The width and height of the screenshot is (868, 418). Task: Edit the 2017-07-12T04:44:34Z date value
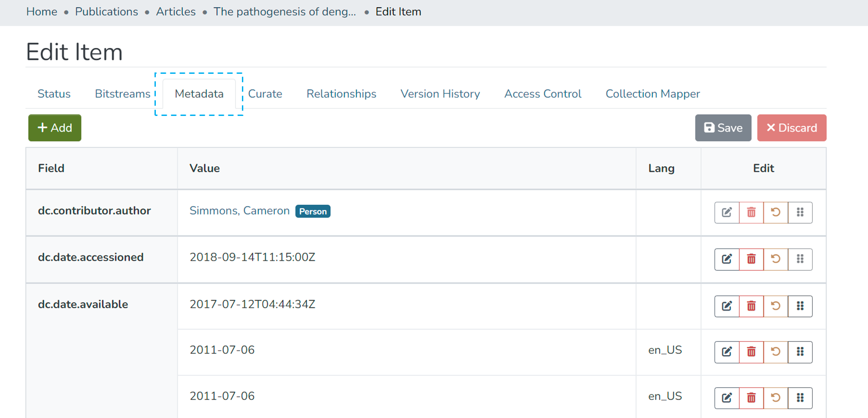(x=727, y=306)
